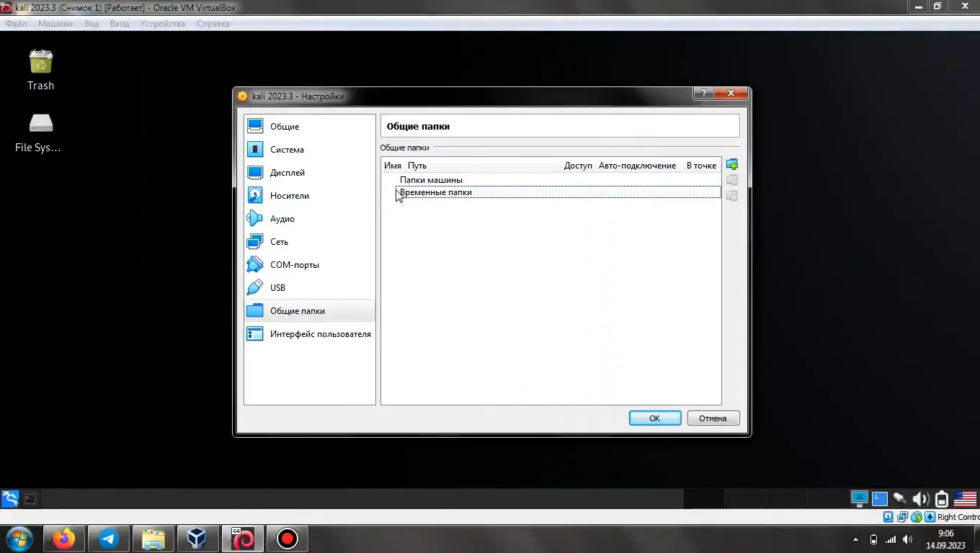Select the Временные папки row
Image resolution: width=980 pixels, height=553 pixels.
[558, 192]
